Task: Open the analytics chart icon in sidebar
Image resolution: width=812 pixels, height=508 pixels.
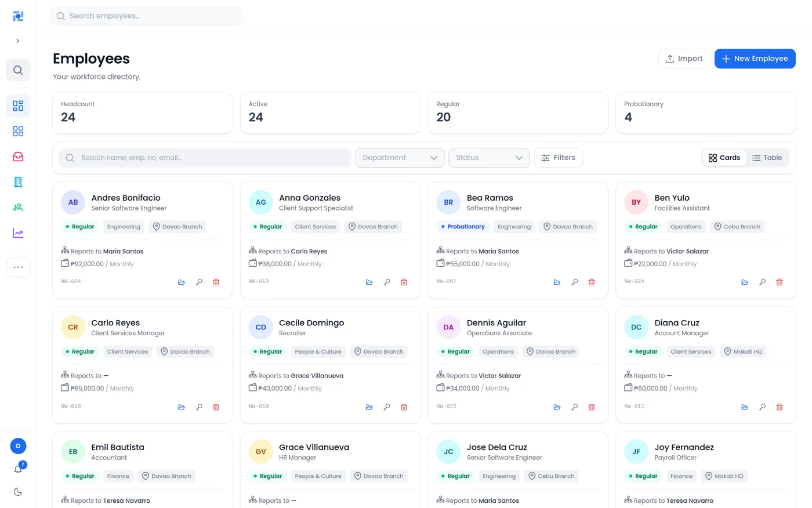Action: pos(18,233)
